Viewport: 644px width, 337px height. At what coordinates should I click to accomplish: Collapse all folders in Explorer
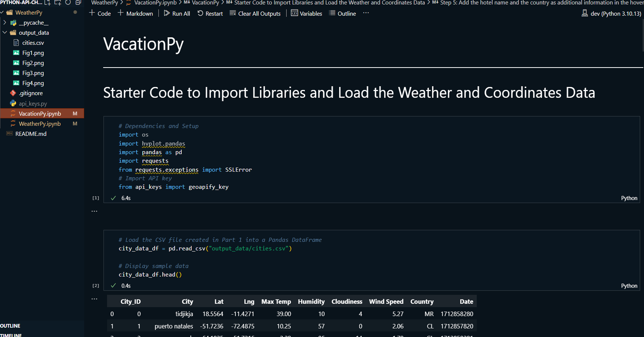(x=78, y=2)
